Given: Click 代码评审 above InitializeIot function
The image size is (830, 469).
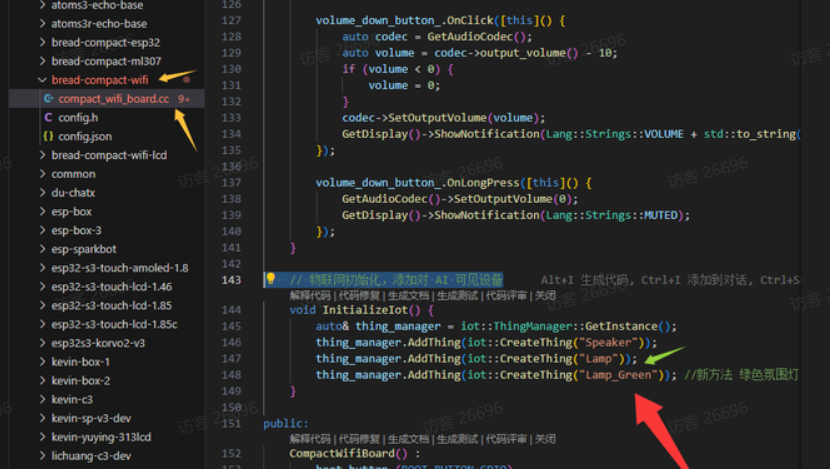Looking at the screenshot, I should (507, 295).
